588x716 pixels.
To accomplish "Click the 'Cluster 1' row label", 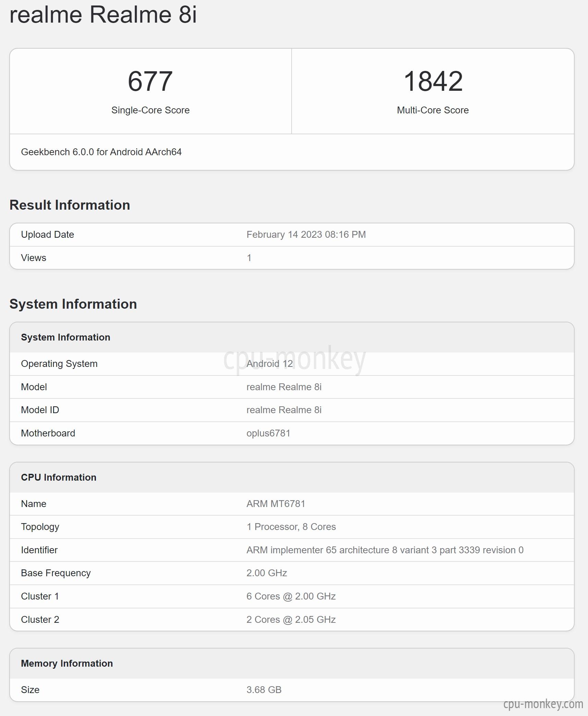I will coord(40,596).
